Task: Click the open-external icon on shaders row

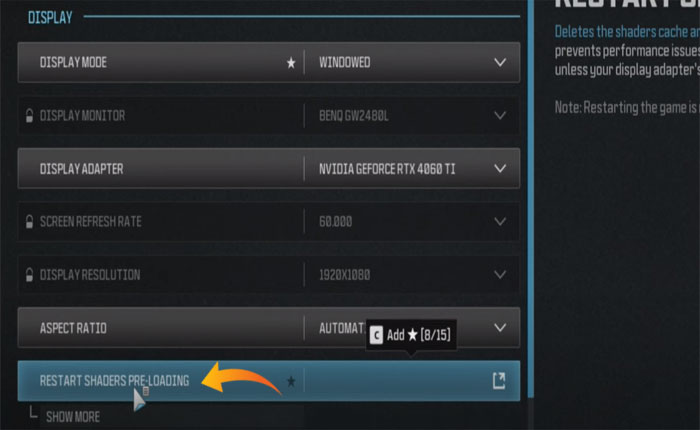Action: [499, 381]
